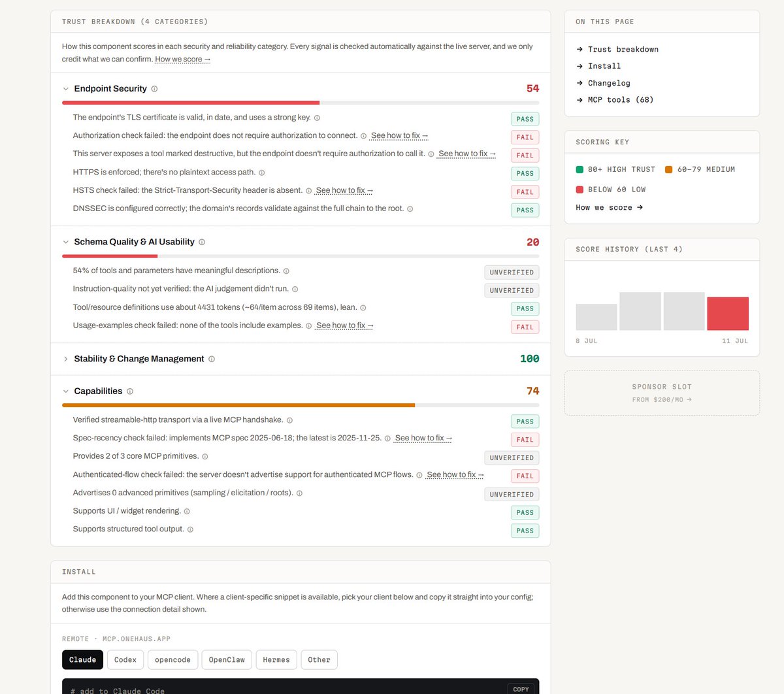784x694 pixels.
Task: Click info icon after advanced primitives line
Action: pyautogui.click(x=299, y=493)
